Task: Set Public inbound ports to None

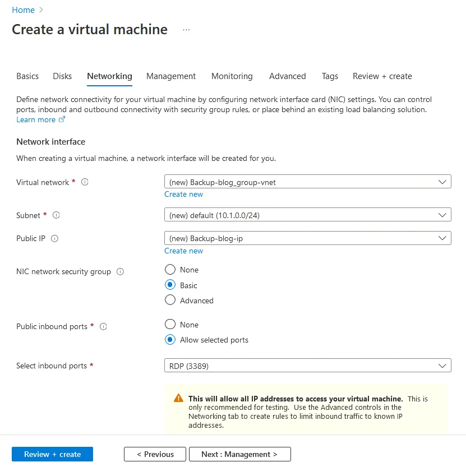Action: 170,325
